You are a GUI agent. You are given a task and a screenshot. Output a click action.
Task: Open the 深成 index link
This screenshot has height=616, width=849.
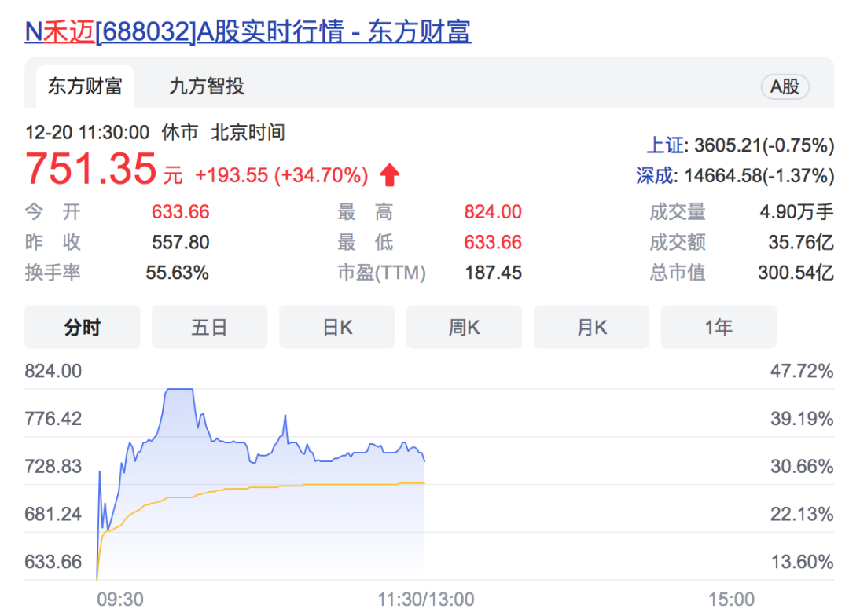click(655, 175)
